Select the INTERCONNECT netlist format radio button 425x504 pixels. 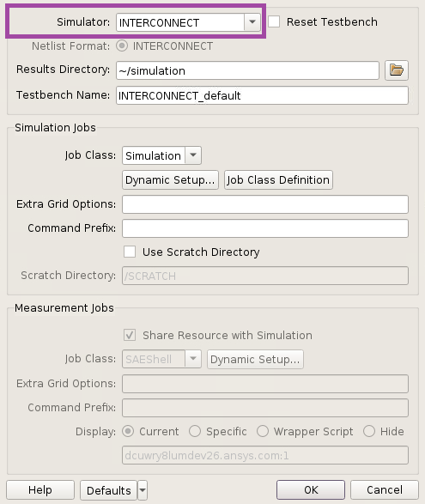click(122, 46)
